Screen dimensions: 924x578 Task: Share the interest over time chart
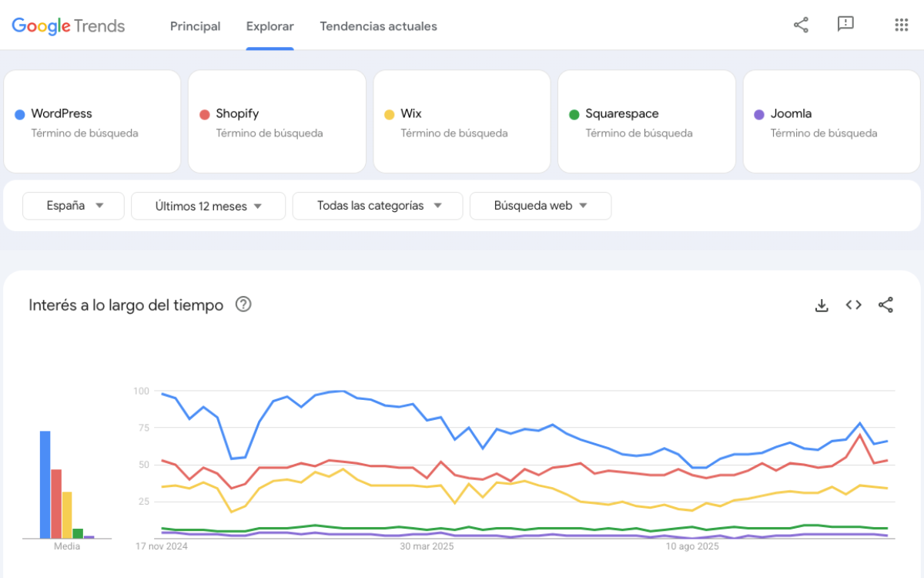[x=885, y=305]
